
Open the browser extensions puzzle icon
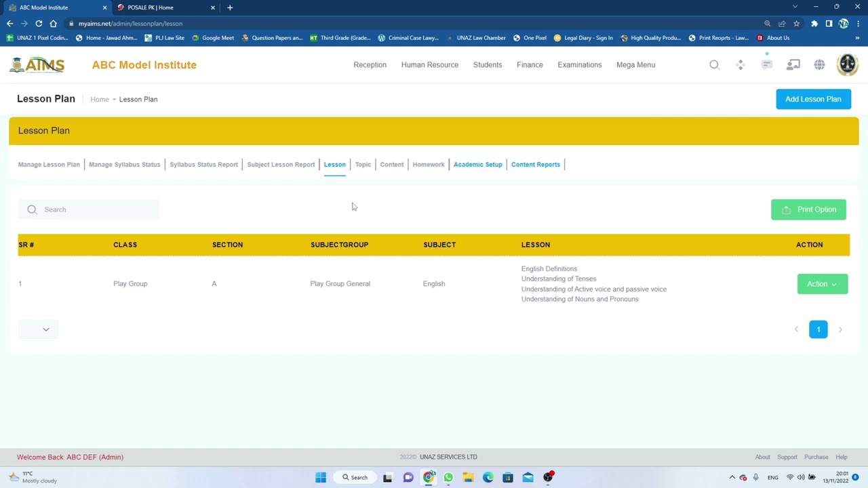[x=814, y=24]
